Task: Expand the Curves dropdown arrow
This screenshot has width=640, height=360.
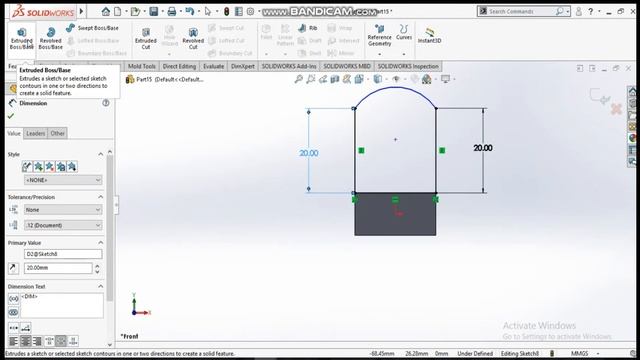Action: click(x=404, y=54)
